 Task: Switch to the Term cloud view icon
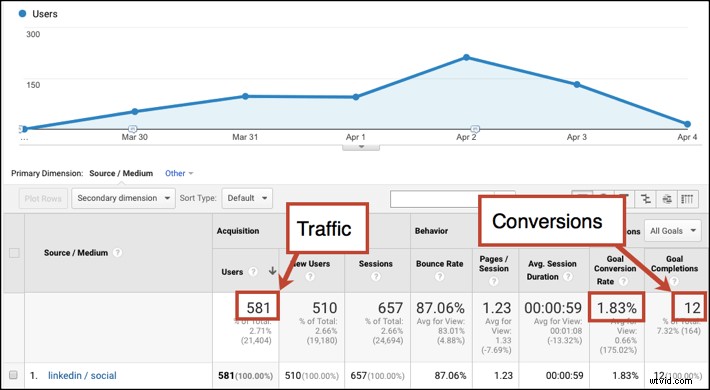(x=667, y=198)
